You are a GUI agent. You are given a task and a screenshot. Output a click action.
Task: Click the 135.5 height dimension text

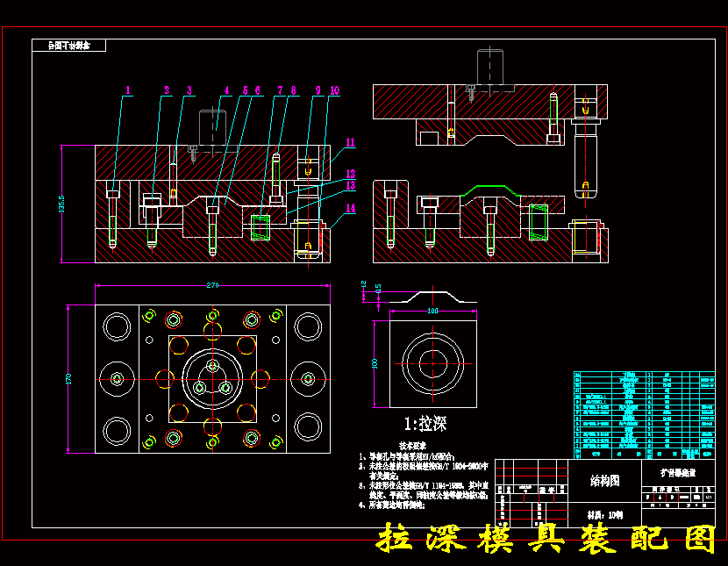[61, 204]
